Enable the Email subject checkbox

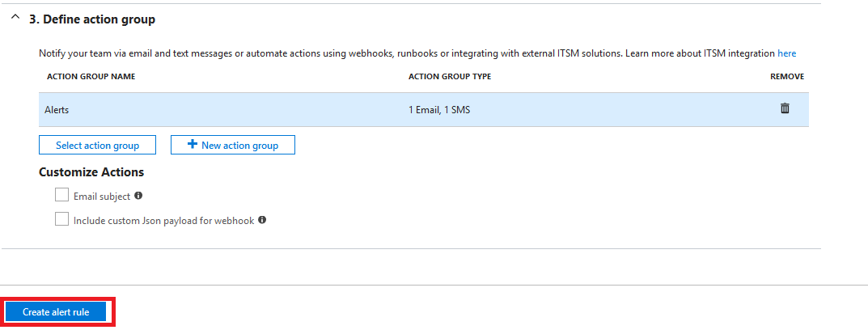(x=62, y=195)
